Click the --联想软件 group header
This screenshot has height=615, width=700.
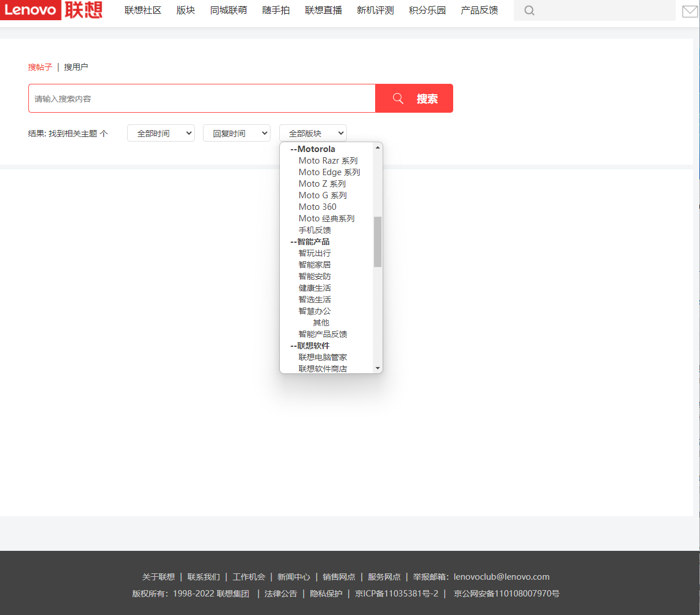(x=310, y=346)
